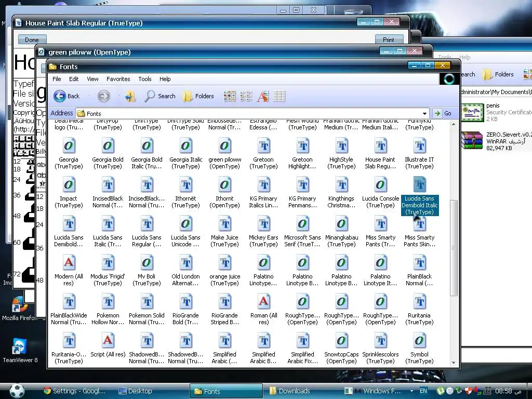Select Pokemon Hollow Normal font icon
Viewport: 532px width, 399px height.
pos(108,302)
